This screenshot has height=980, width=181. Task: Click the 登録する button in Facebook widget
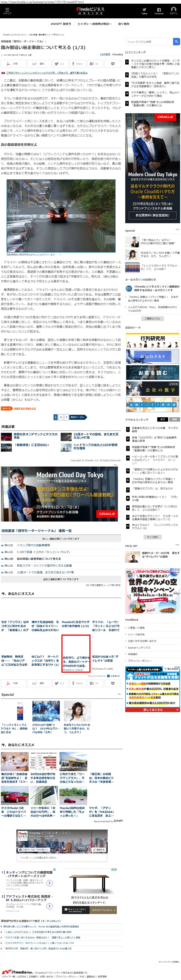click(x=99, y=849)
